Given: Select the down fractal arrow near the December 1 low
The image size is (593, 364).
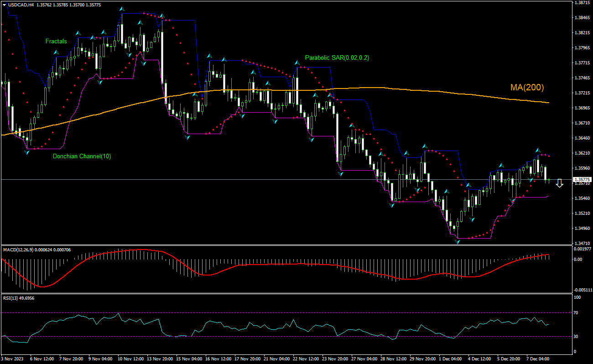Looking at the screenshot, I should [458, 241].
